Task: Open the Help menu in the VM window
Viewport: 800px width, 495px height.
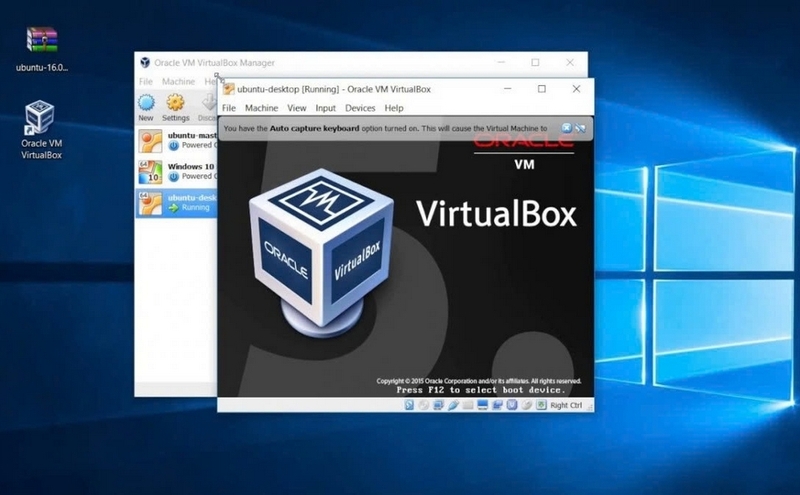Action: [394, 108]
